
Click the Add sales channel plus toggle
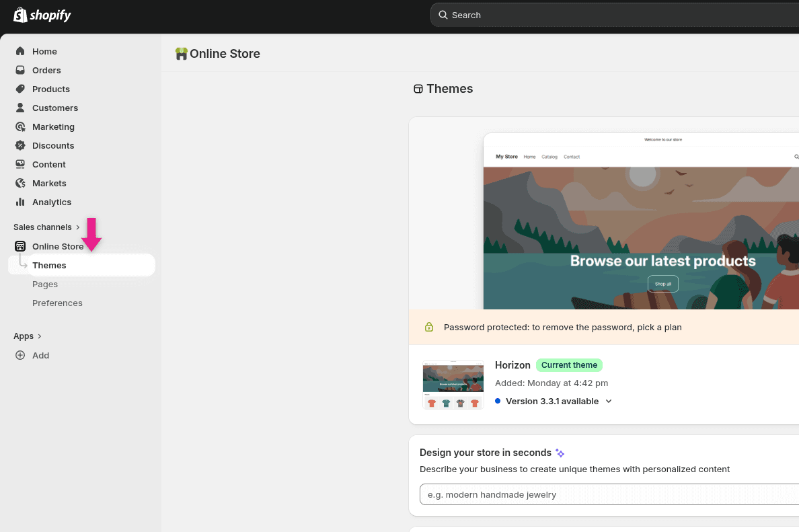pyautogui.click(x=20, y=355)
